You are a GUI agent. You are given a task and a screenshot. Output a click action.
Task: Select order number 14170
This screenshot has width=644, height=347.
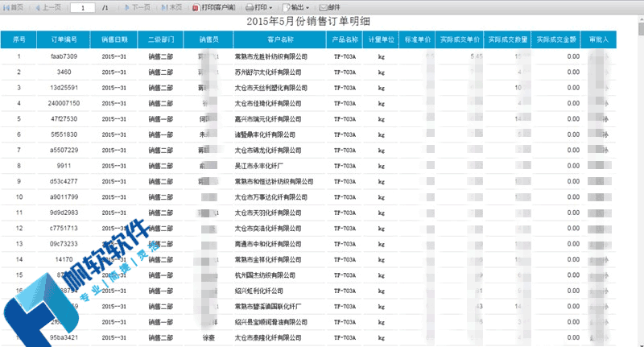click(64, 259)
